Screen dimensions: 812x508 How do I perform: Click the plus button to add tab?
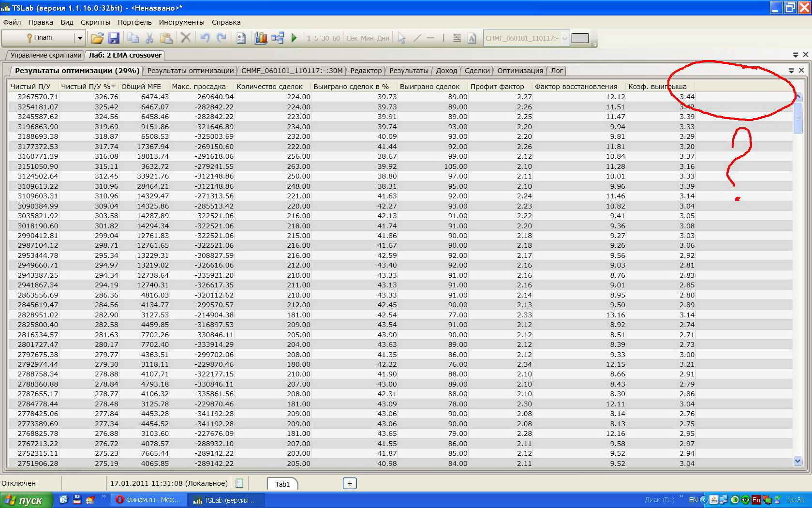(x=350, y=483)
